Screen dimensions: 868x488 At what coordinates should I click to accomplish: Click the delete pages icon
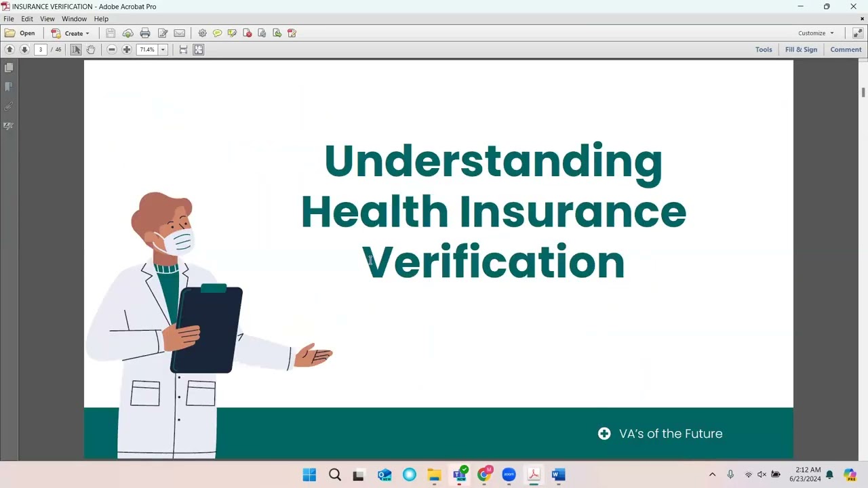coord(247,33)
